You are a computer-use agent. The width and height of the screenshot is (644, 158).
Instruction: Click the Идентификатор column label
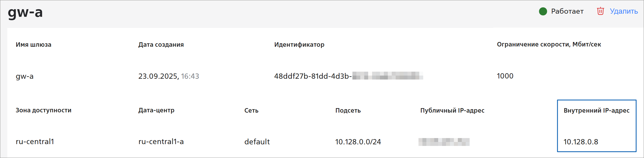coord(299,45)
